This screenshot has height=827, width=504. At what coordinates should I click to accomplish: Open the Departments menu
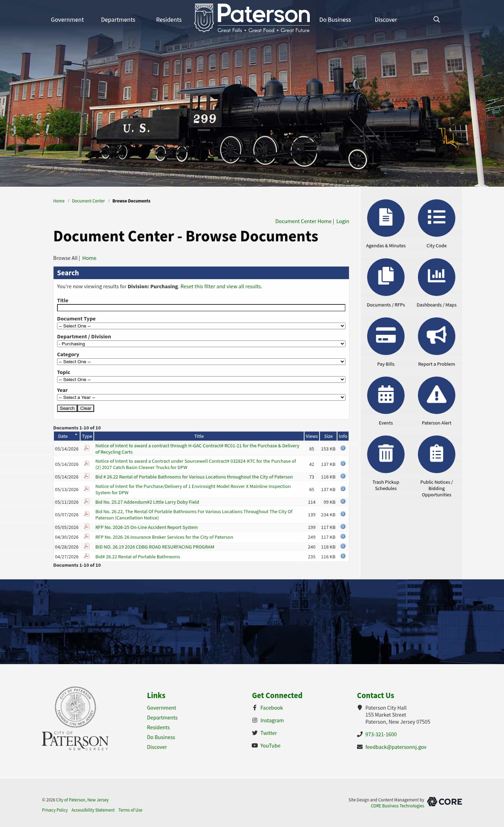[x=118, y=20]
